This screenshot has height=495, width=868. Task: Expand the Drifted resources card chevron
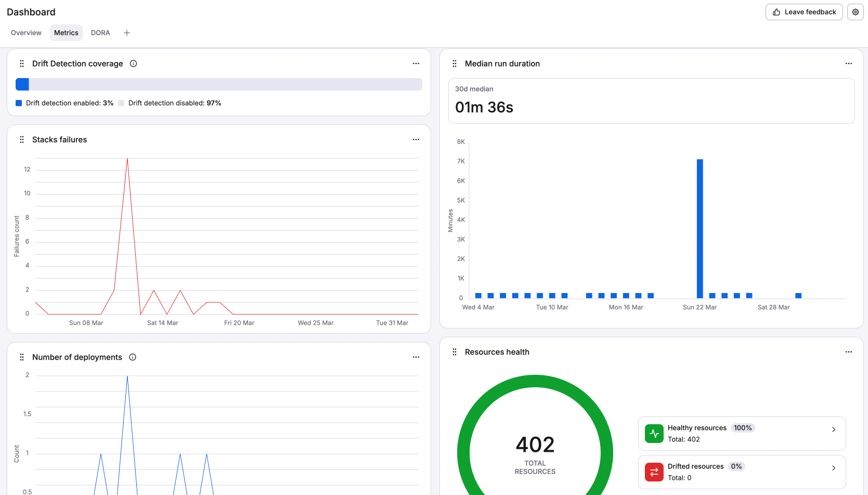tap(833, 467)
